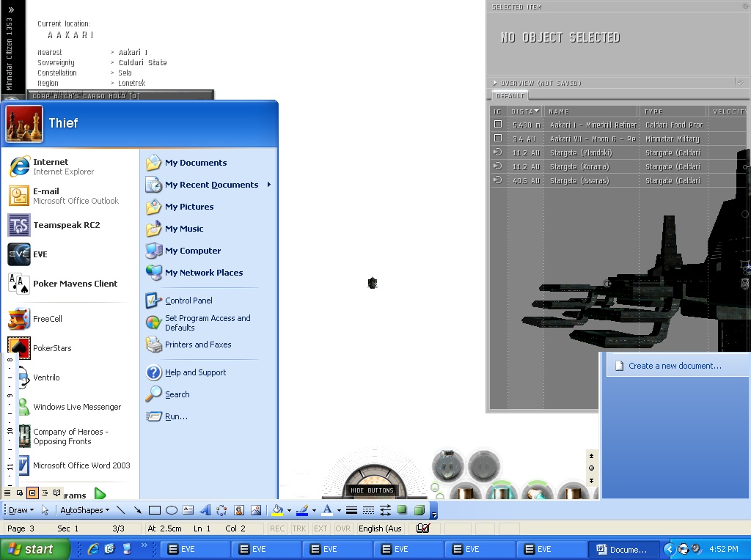751x560 pixels.
Task: Click the Select Objects pointer tool
Action: tap(45, 510)
